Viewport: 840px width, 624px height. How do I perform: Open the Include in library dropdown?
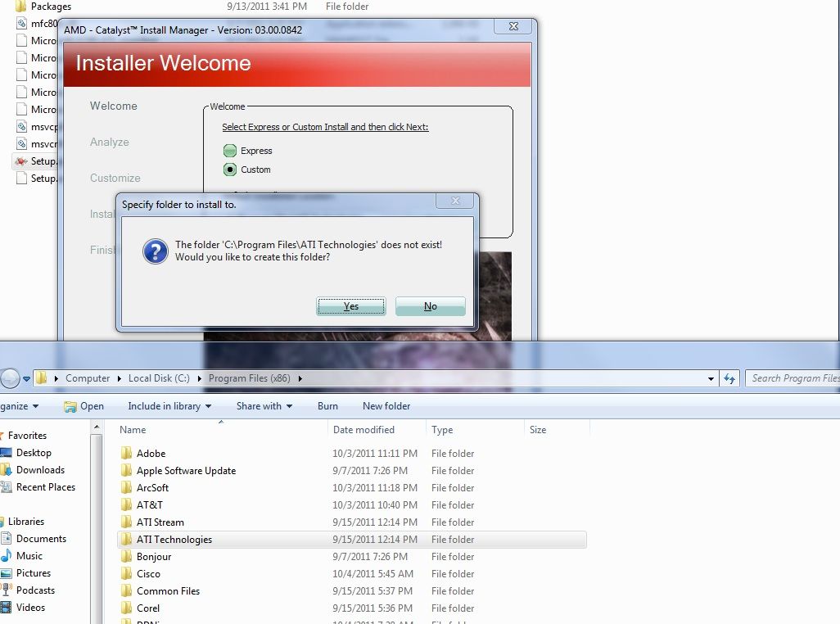[x=169, y=406]
